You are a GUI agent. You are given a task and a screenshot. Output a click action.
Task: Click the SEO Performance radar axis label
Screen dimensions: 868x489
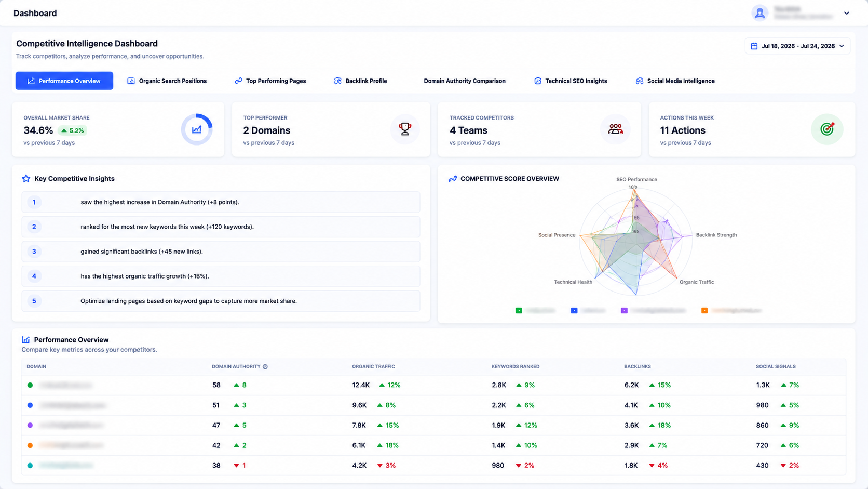pos(636,179)
